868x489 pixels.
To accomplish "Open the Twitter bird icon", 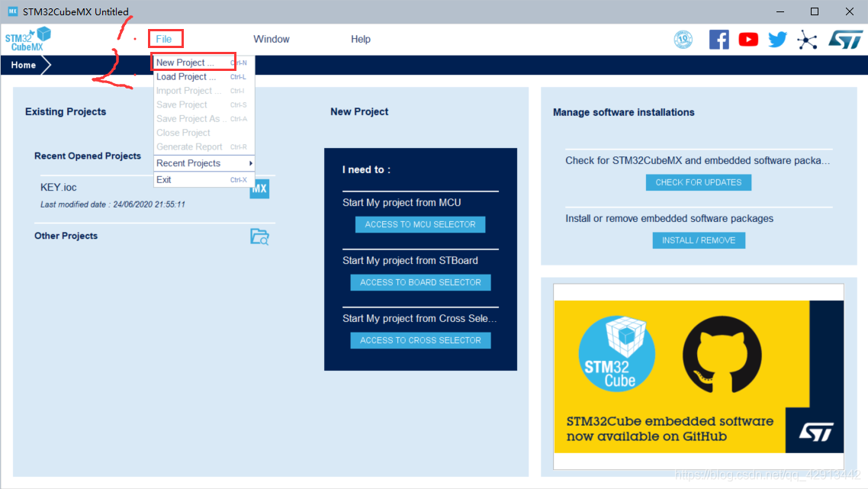I will tap(777, 40).
